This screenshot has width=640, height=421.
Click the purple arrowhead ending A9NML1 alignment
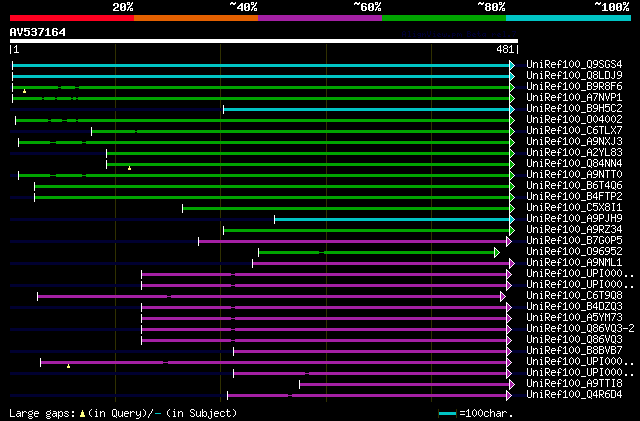pos(512,264)
